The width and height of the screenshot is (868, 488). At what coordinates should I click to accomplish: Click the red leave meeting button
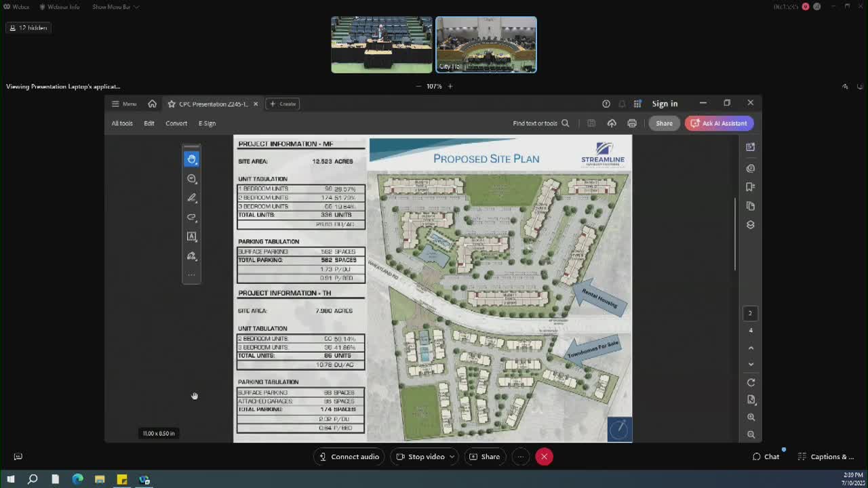544,457
